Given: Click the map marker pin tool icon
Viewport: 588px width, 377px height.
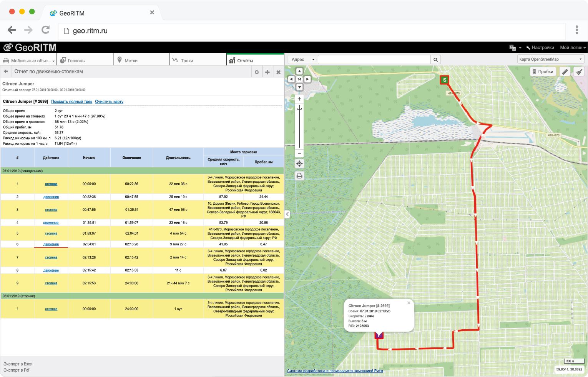Looking at the screenshot, I should (579, 72).
